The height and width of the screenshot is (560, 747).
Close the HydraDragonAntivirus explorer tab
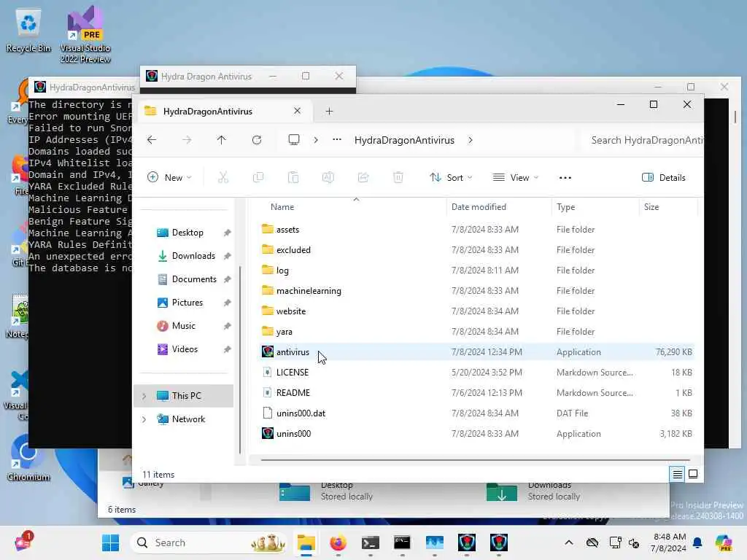click(x=298, y=111)
